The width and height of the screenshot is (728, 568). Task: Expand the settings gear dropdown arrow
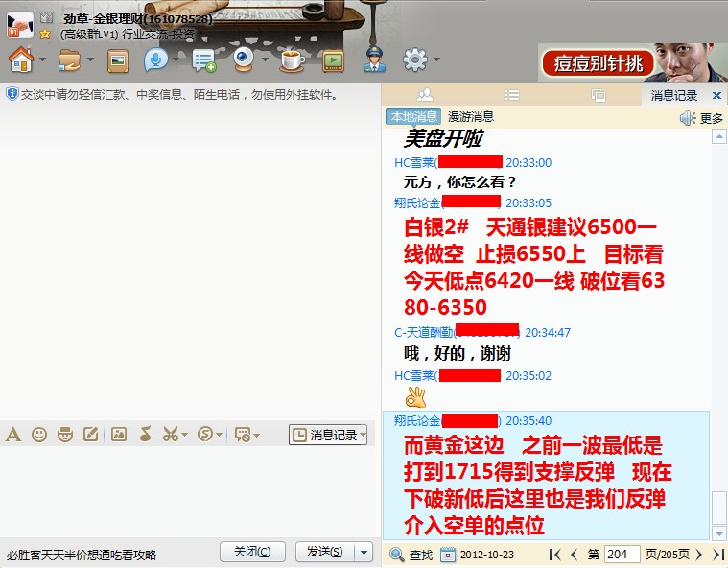437,60
